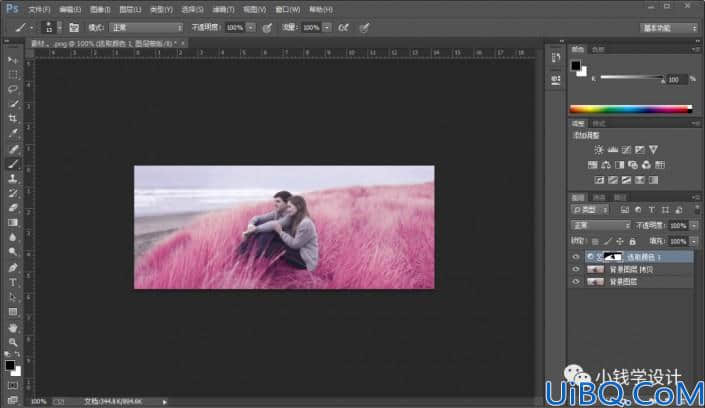Select the Healing Brush tool

[x=13, y=148]
